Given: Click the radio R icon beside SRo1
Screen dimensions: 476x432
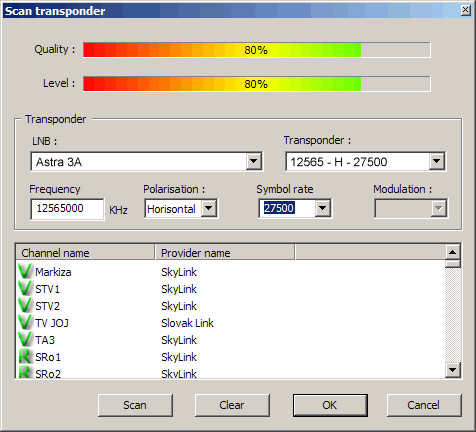Looking at the screenshot, I should click(25, 356).
